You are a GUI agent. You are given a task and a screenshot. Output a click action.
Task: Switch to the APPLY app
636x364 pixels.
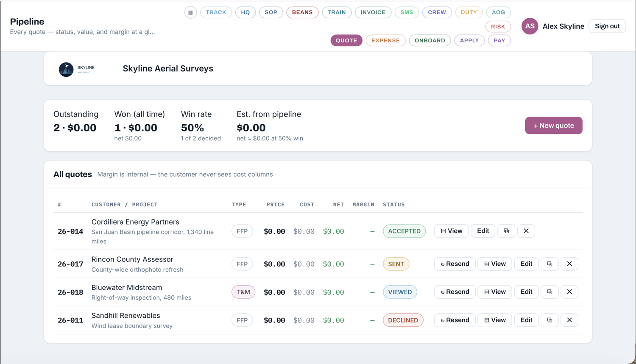click(469, 41)
